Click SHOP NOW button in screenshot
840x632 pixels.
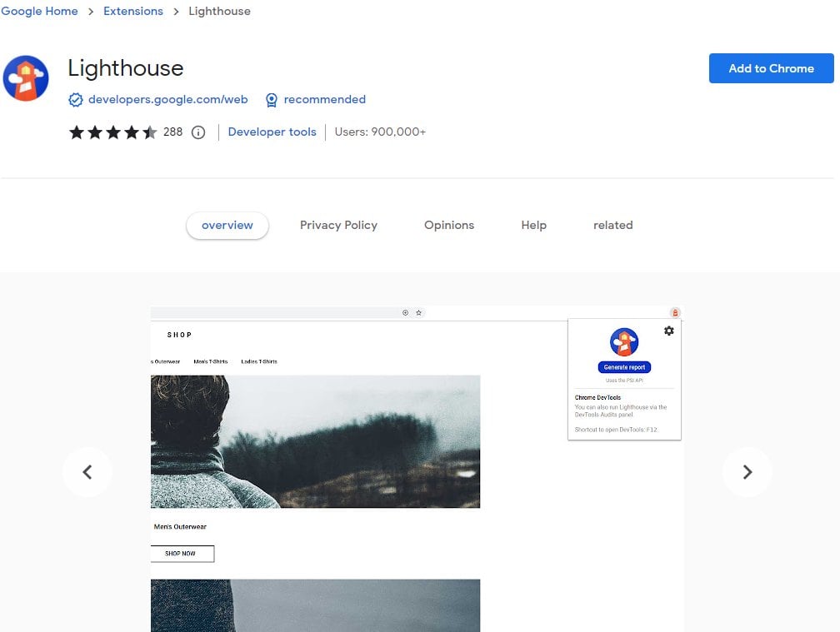click(182, 554)
